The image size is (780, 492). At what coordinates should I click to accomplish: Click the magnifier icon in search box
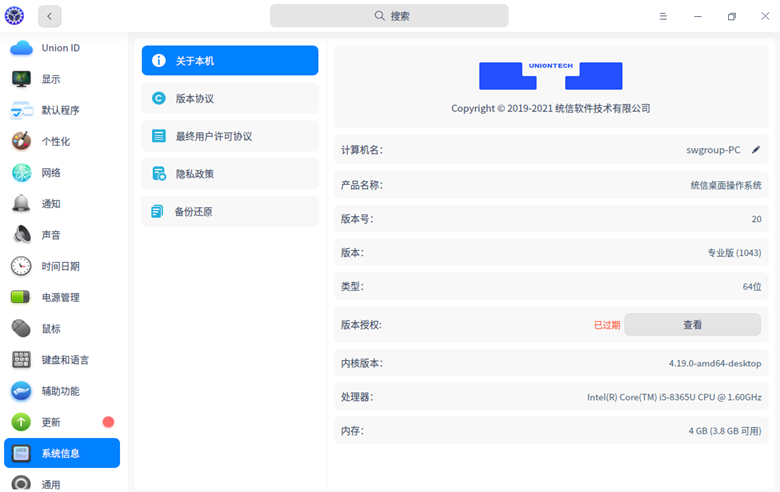(x=380, y=16)
